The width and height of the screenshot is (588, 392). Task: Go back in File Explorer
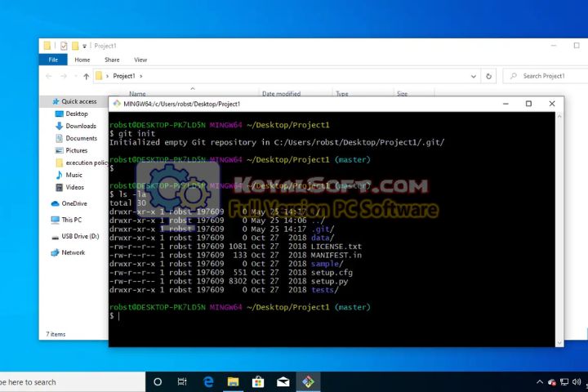(49, 76)
